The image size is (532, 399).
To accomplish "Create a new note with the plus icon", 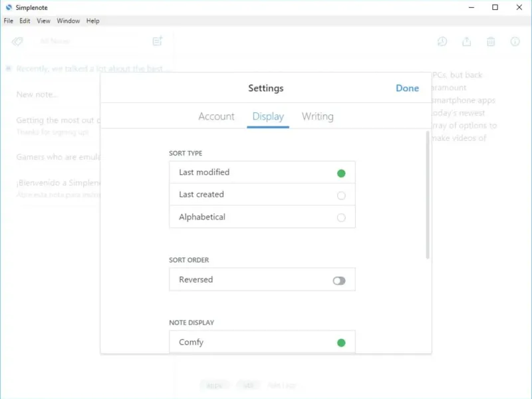I will point(158,41).
